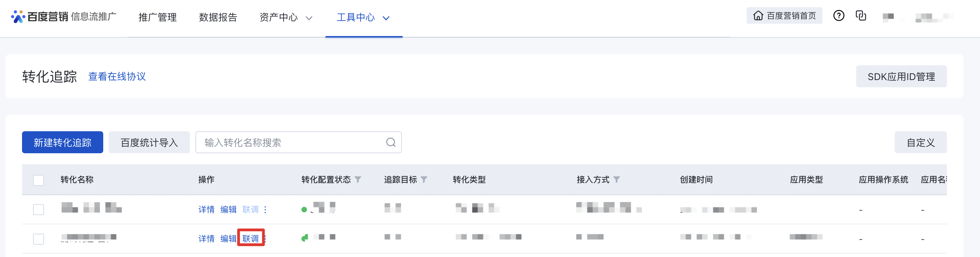980x257 pixels.
Task: Click the 新建转化追踪 button
Action: [62, 142]
